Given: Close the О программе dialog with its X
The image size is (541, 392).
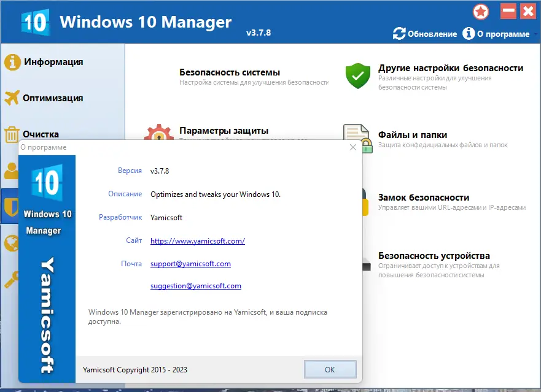Looking at the screenshot, I should point(352,147).
